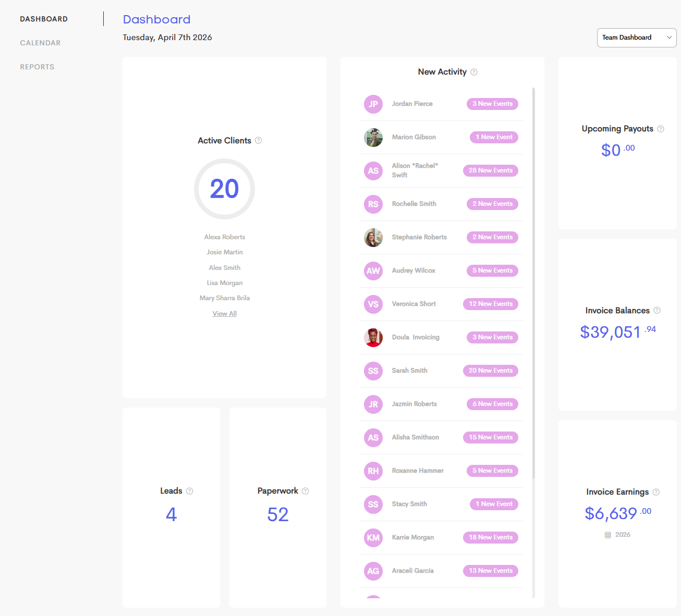Click the Karrie Morgan name
This screenshot has width=681, height=616.
click(413, 537)
